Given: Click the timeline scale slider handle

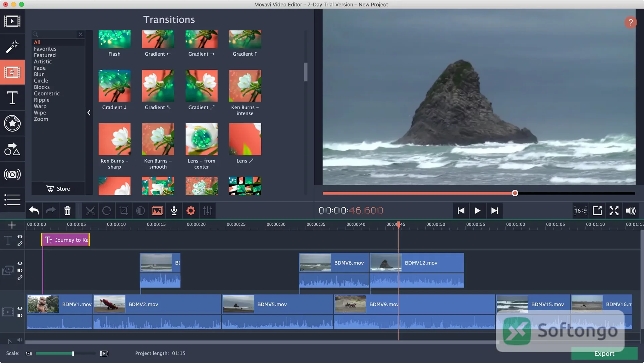Looking at the screenshot, I should coord(73,353).
